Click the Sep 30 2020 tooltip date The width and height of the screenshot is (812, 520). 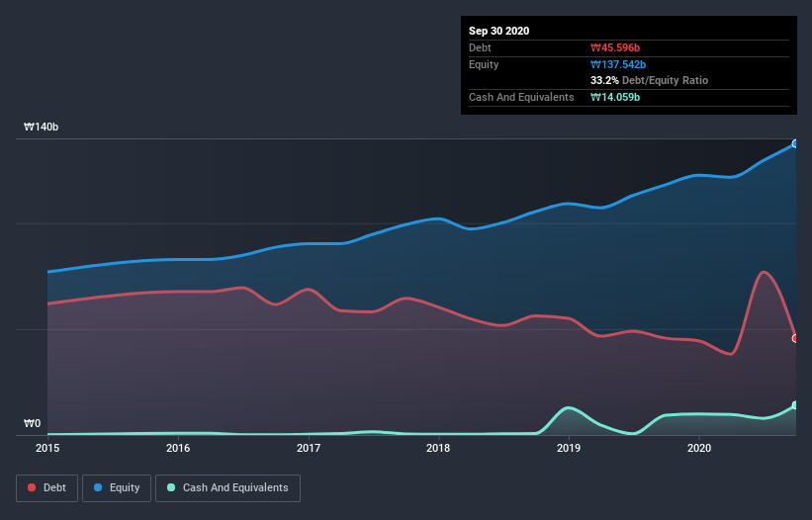(499, 31)
